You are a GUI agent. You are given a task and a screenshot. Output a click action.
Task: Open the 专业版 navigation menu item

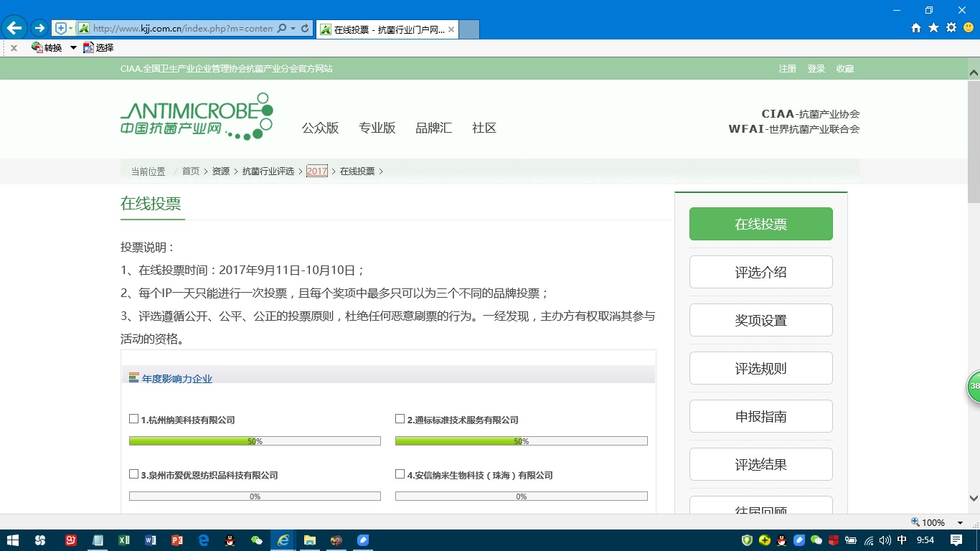377,128
